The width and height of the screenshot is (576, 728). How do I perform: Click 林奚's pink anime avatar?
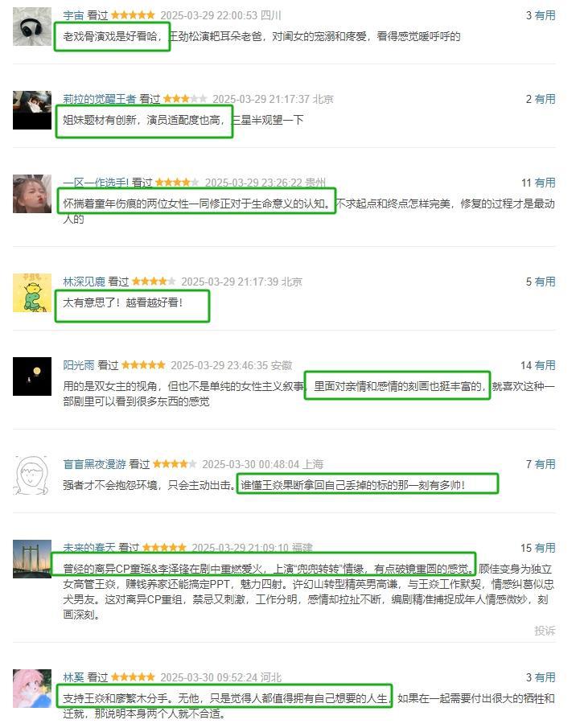(x=32, y=688)
